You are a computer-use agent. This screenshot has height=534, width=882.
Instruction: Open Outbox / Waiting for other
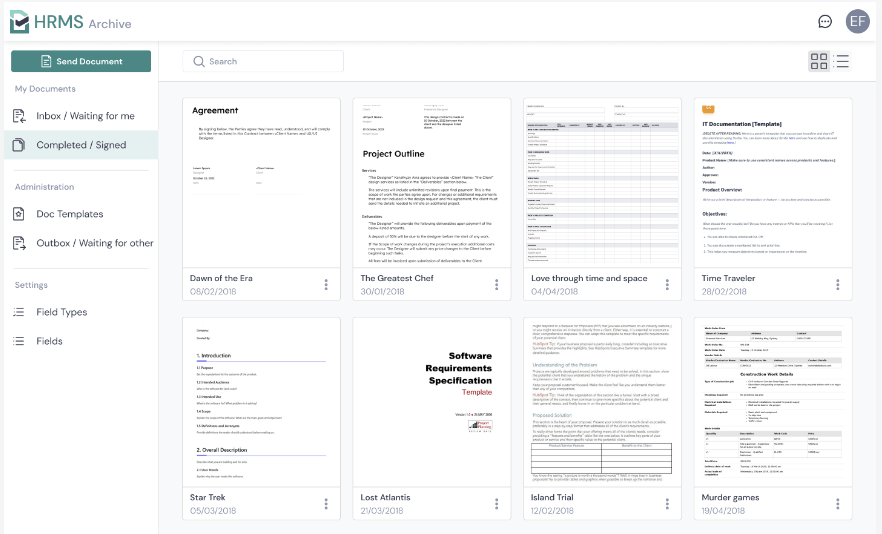81,243
